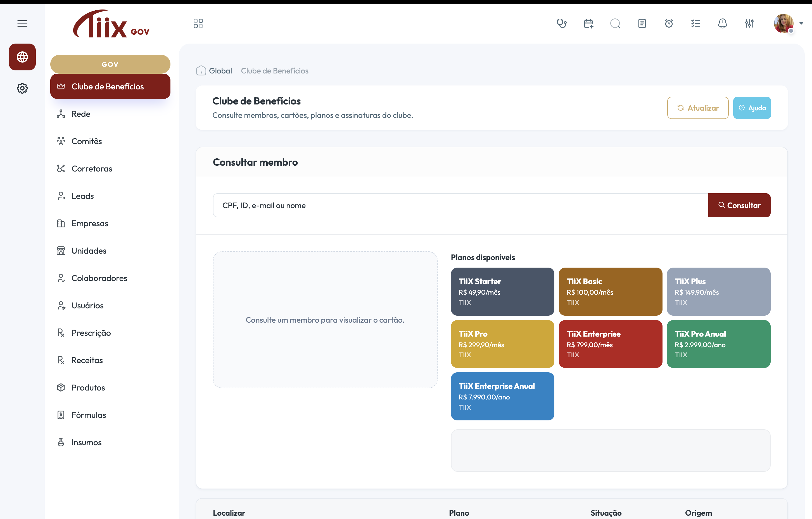
Task: Click the Ajuda help button
Action: 752,108
